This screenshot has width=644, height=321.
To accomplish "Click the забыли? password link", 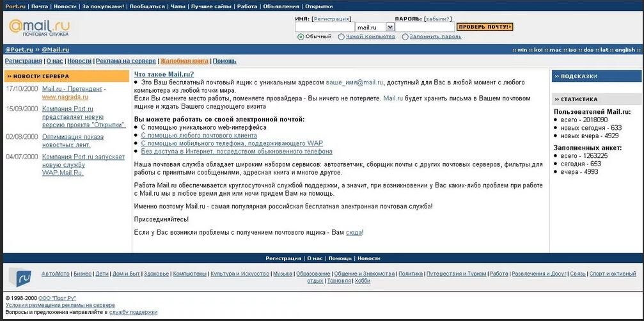I will [438, 19].
